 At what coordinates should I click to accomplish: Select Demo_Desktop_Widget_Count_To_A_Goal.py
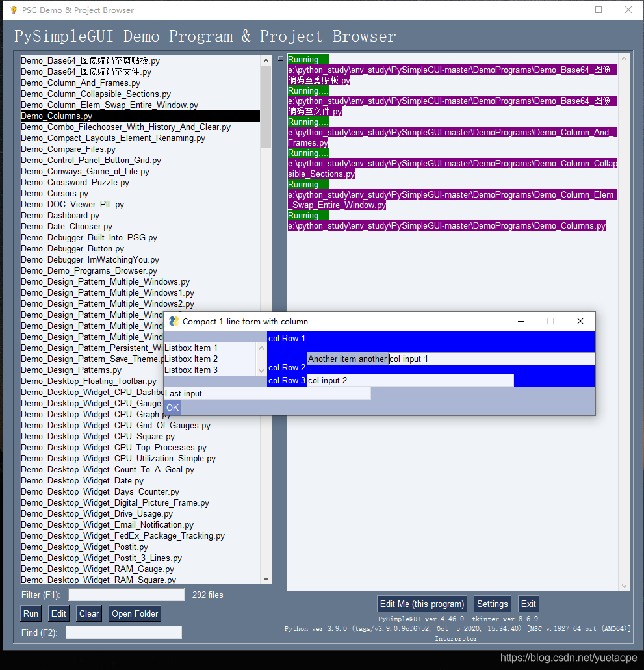140,470
